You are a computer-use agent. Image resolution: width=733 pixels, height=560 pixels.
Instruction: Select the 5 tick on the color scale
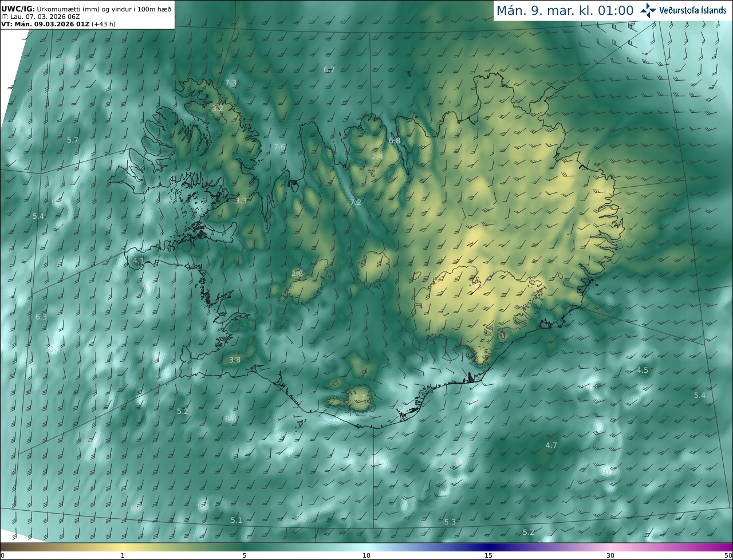click(x=245, y=555)
